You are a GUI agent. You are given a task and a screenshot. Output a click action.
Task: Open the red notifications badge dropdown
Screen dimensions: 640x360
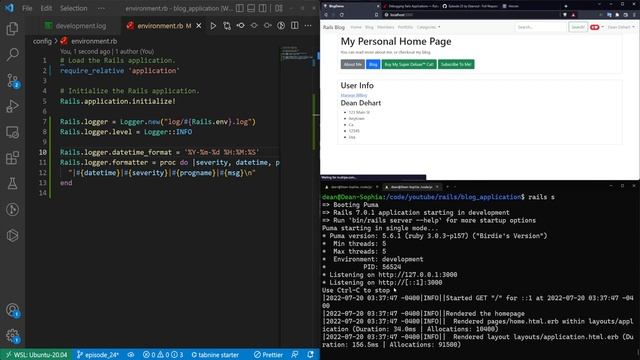596,27
